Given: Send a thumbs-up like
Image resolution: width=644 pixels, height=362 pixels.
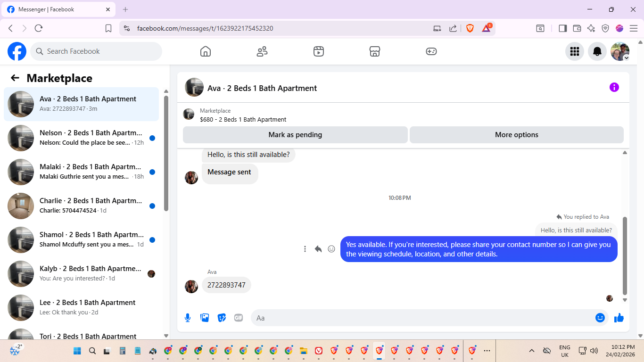Looking at the screenshot, I should [619, 318].
